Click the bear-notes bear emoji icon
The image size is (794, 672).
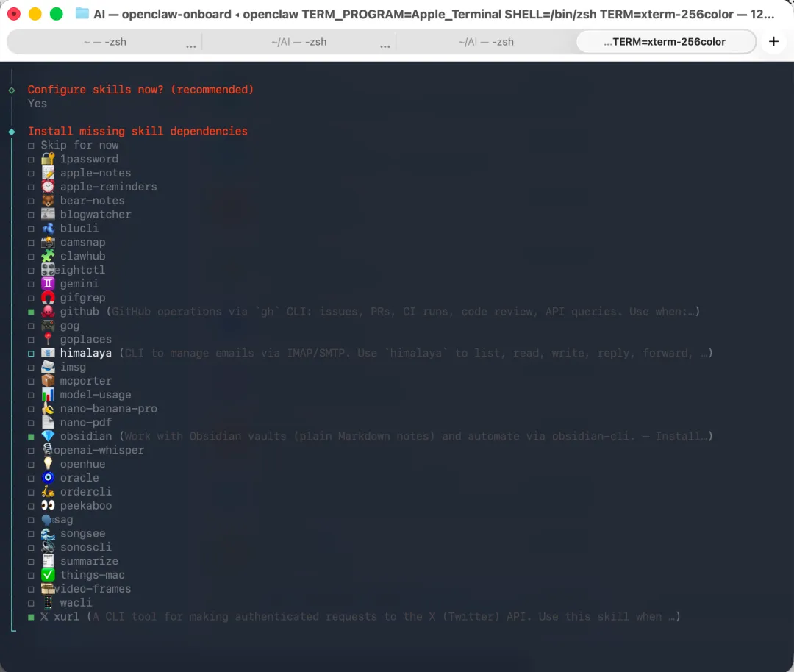point(48,201)
